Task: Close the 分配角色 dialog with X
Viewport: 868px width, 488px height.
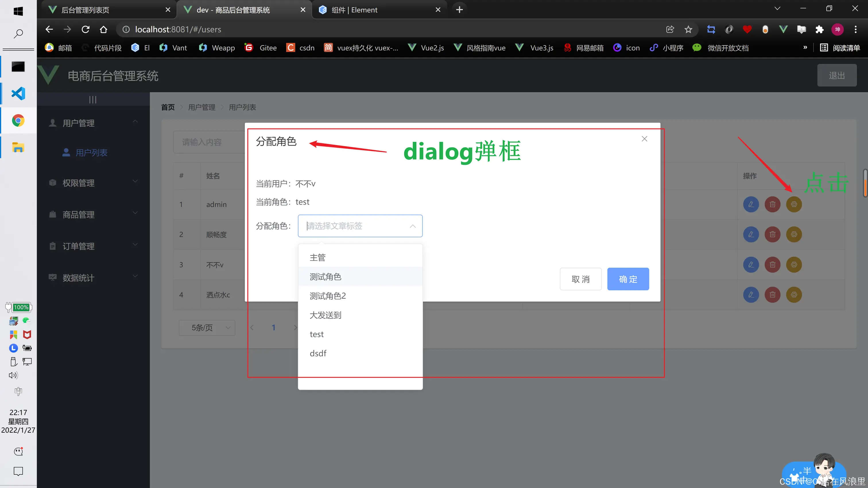Action: tap(644, 139)
